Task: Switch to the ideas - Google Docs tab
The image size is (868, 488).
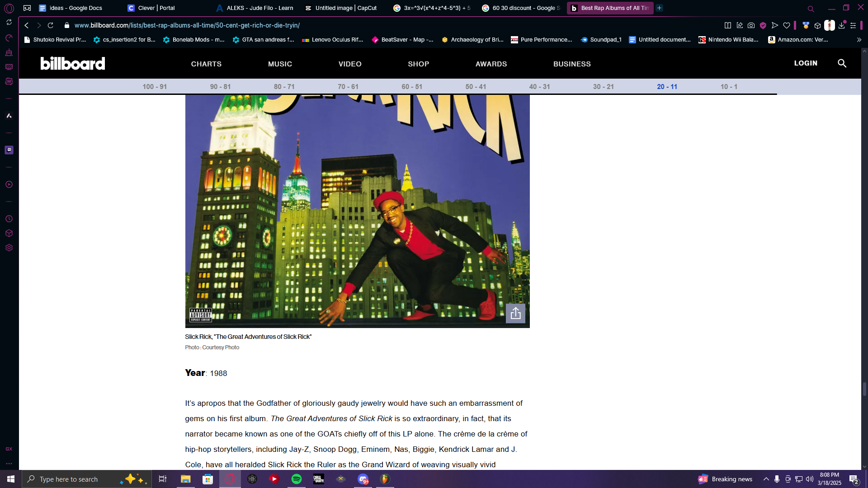Action: 76,8
